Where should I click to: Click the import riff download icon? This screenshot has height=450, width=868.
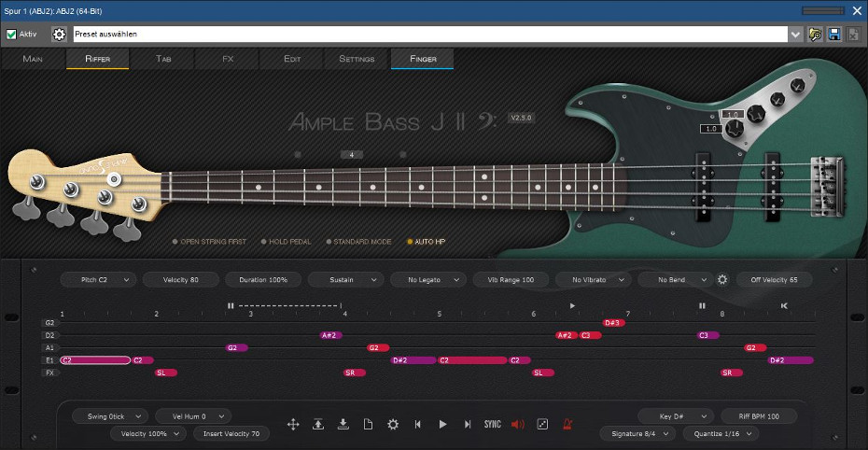tap(343, 425)
